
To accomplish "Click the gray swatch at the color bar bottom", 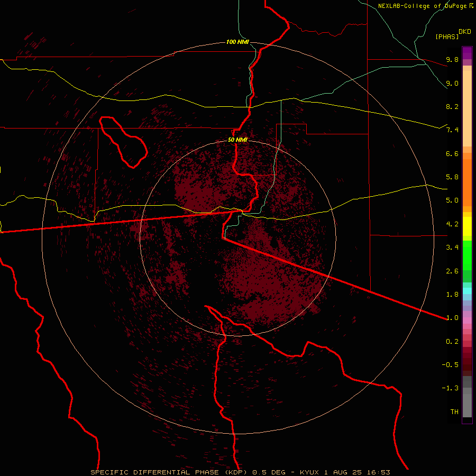I will tap(467, 405).
